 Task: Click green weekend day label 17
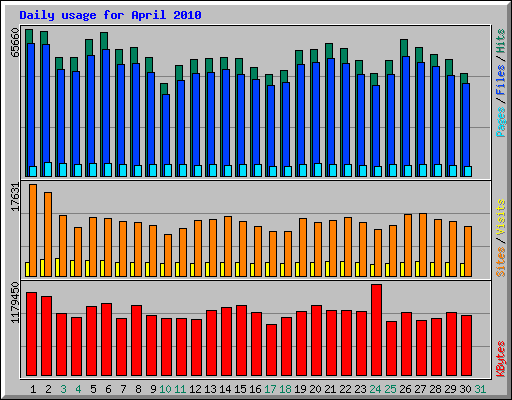coord(270,389)
